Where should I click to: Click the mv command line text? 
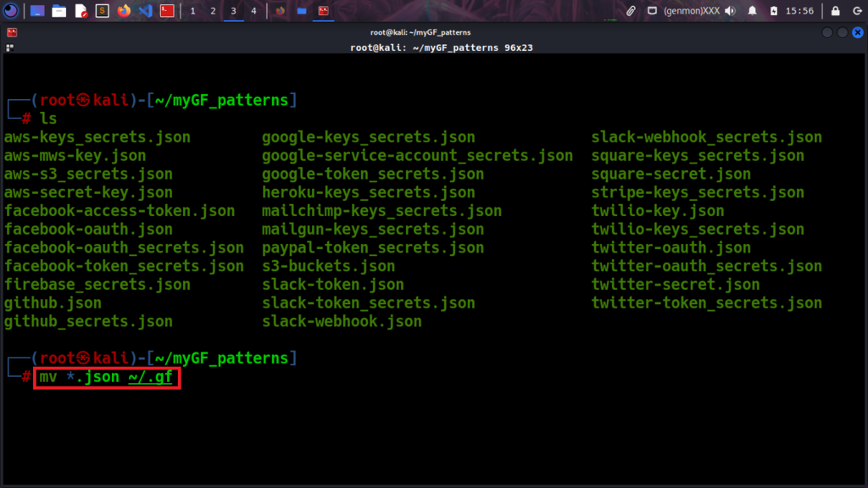(x=106, y=377)
